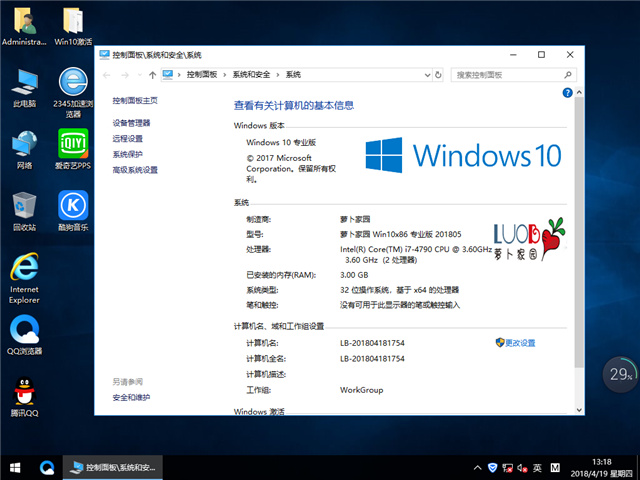640x480 pixels.
Task: Click the M input method tray icon
Action: tap(555, 468)
